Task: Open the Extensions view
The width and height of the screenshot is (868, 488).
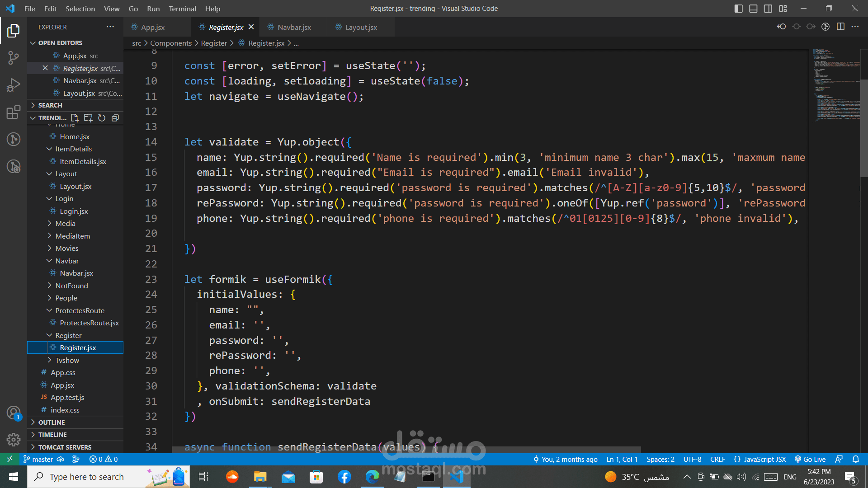Action: 14,112
